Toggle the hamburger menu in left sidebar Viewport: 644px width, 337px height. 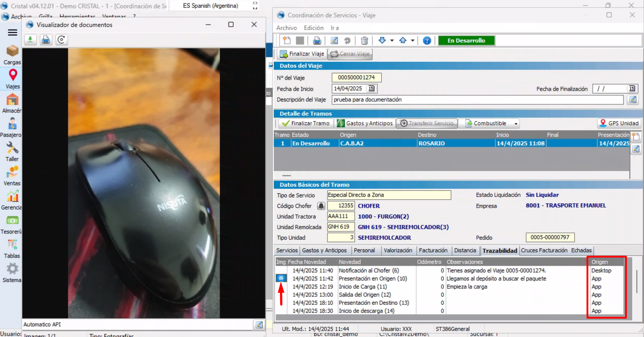coord(13,32)
